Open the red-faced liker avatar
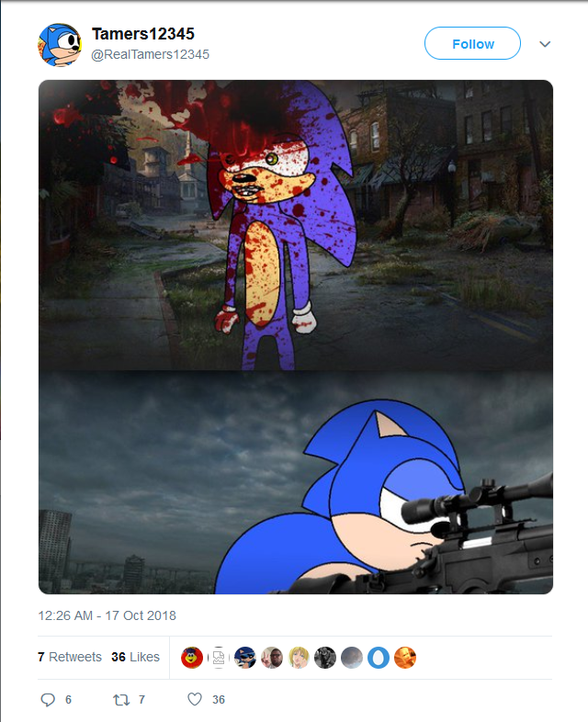This screenshot has height=722, width=588. (192, 657)
